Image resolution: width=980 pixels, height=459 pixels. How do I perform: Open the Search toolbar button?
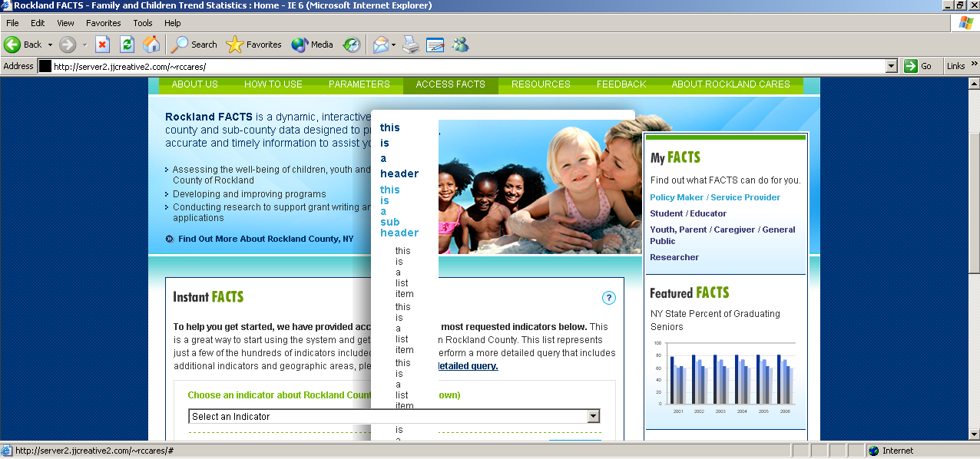pyautogui.click(x=194, y=45)
